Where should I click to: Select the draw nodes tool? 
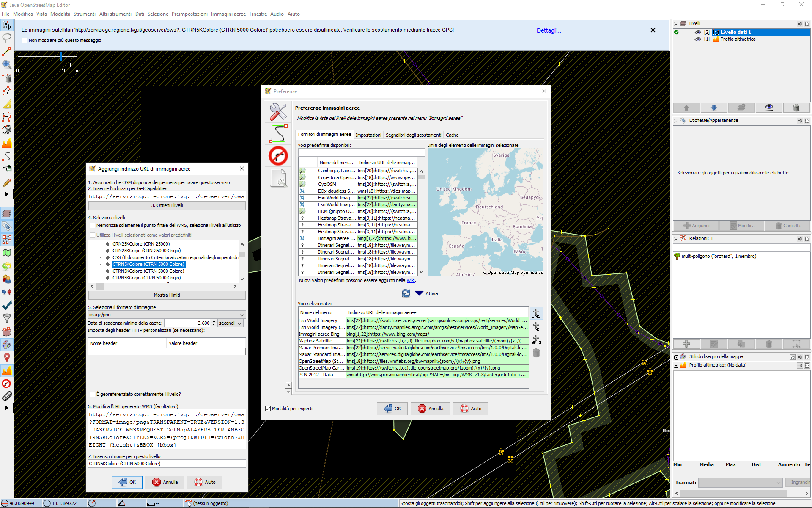click(7, 52)
